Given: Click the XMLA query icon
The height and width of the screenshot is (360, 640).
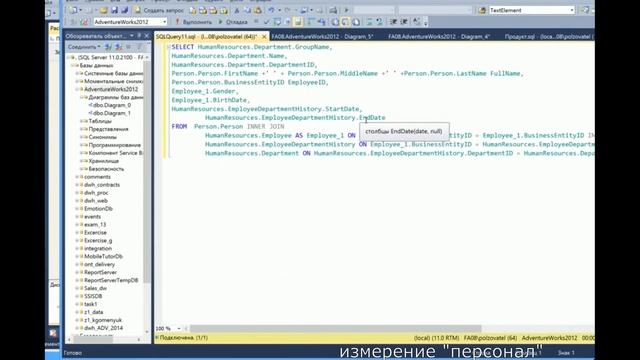Looking at the screenshot, I should [x=224, y=10].
